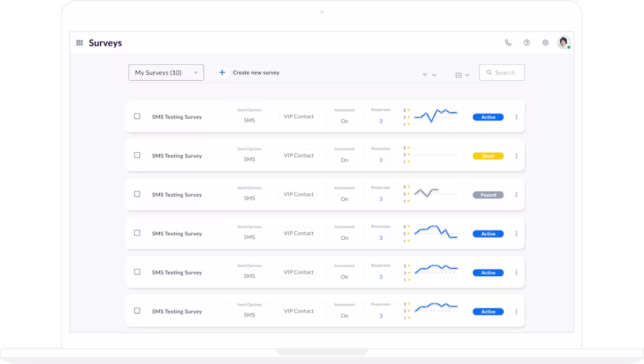Open the My Surveys (10) dropdown
This screenshot has width=644, height=364.
(166, 72)
